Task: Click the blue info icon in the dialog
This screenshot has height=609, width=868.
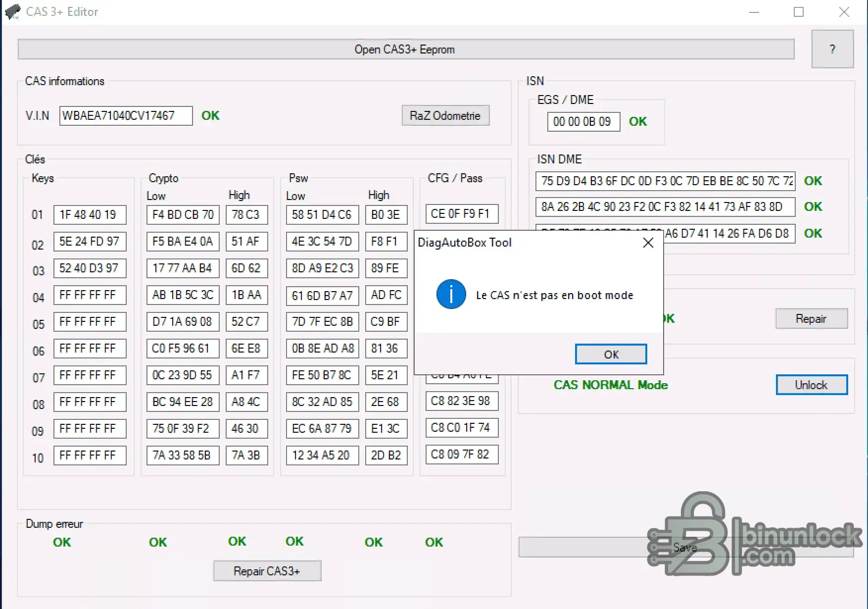Action: pos(451,294)
